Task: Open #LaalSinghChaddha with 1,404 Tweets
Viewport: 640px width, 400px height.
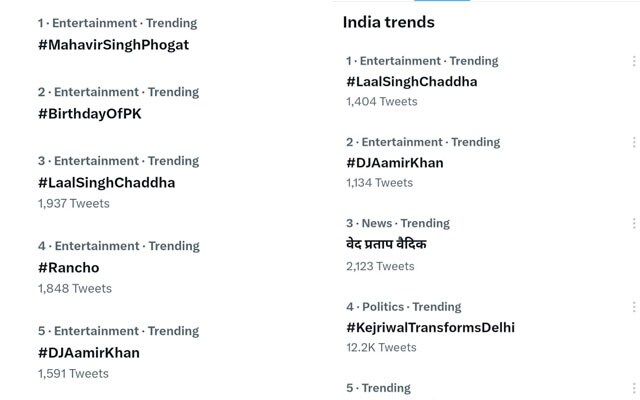Action: point(412,82)
